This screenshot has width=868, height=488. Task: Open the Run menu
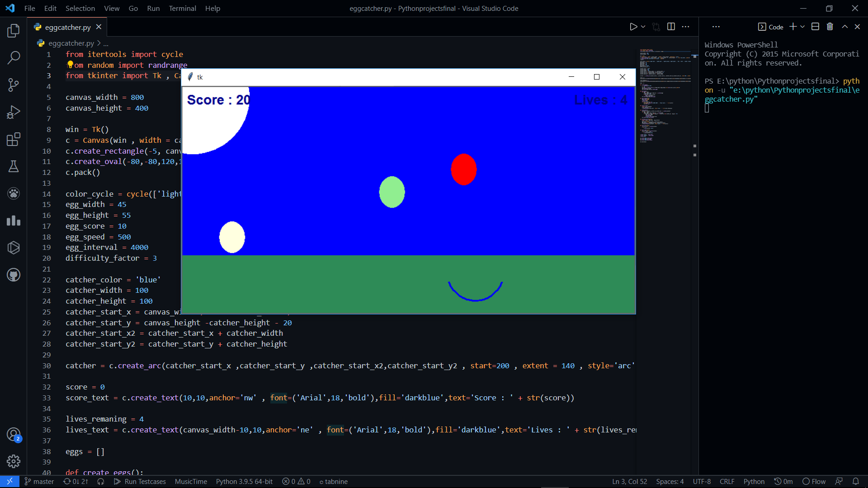(153, 8)
